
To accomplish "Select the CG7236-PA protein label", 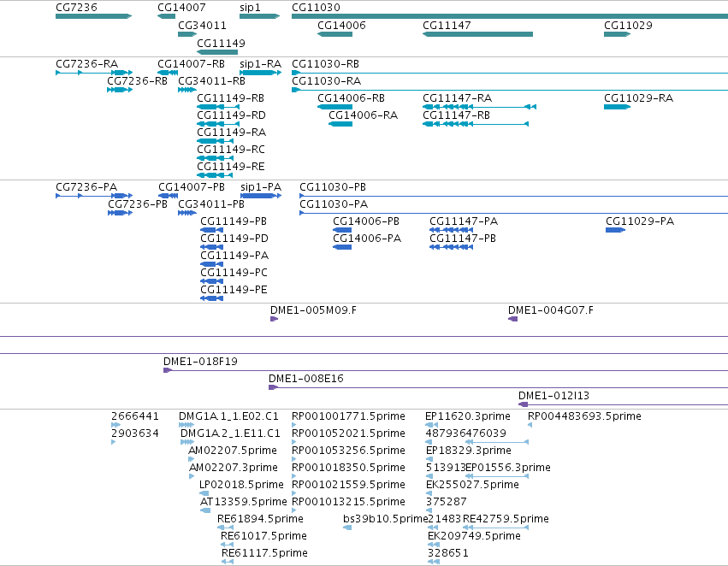I will click(86, 187).
